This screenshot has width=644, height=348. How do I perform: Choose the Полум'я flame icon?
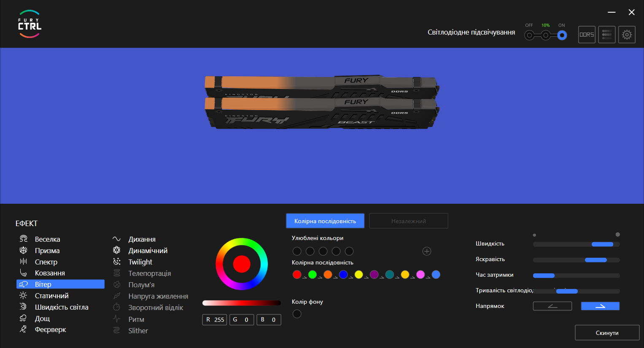coord(117,284)
